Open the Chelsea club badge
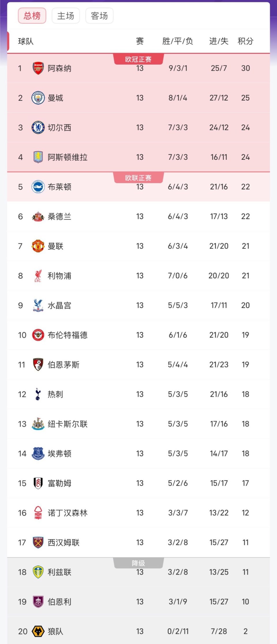This screenshot has width=277, height=644. coord(38,127)
